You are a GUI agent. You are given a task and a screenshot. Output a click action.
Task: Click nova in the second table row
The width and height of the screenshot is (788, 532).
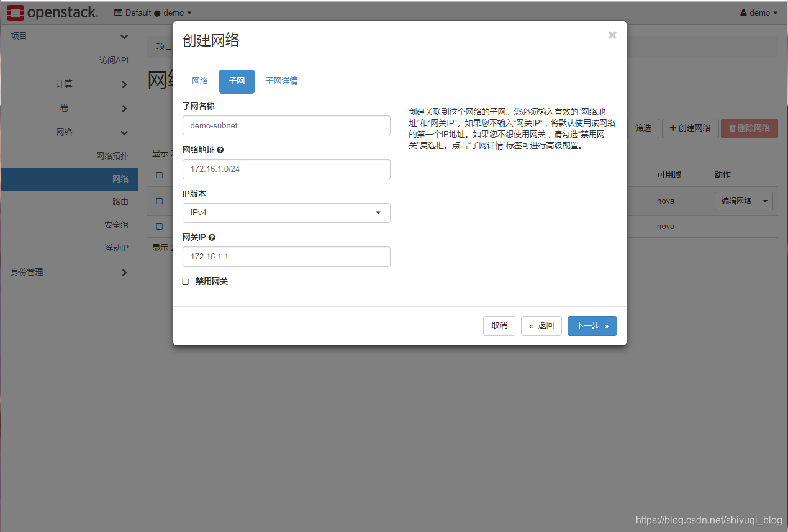(666, 227)
